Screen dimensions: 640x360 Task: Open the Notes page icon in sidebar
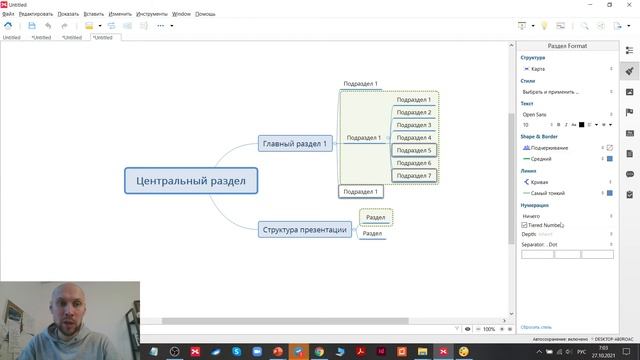pyautogui.click(x=629, y=153)
